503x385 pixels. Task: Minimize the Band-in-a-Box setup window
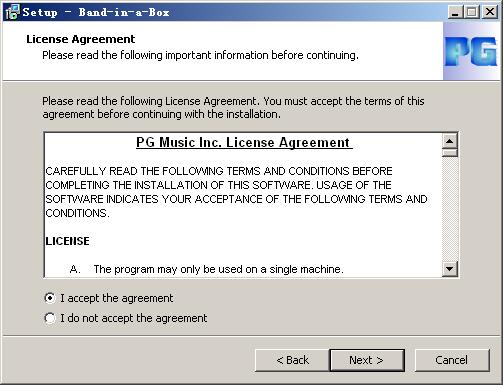click(455, 12)
